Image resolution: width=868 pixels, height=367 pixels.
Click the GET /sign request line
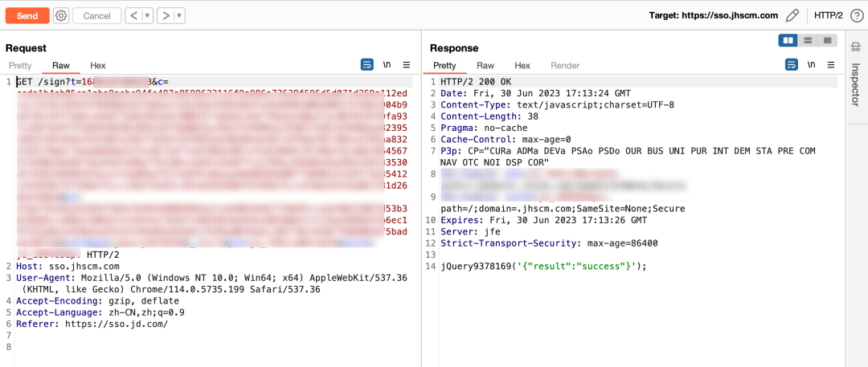[x=92, y=81]
